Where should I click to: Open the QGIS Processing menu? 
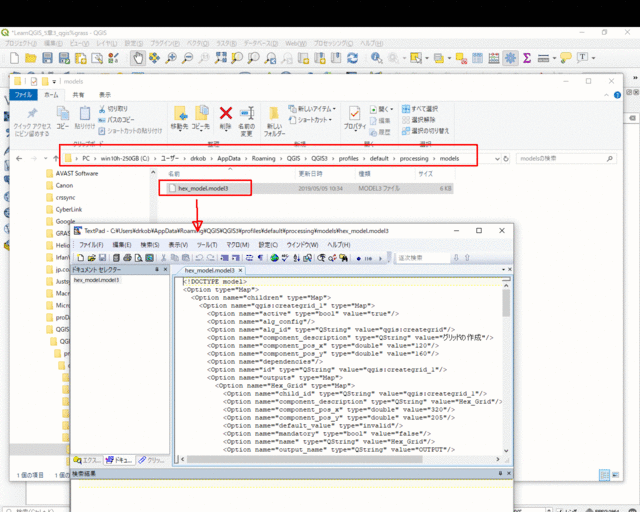[x=333, y=43]
